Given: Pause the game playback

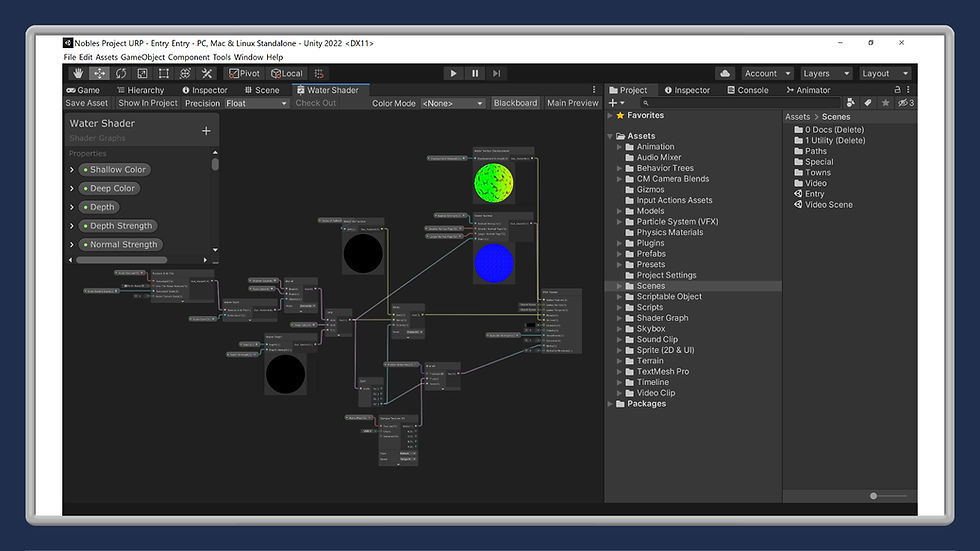Looking at the screenshot, I should (475, 73).
